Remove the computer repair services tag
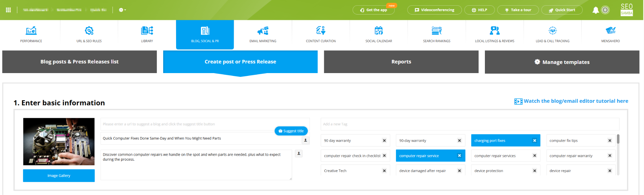644x195 pixels. (x=535, y=156)
